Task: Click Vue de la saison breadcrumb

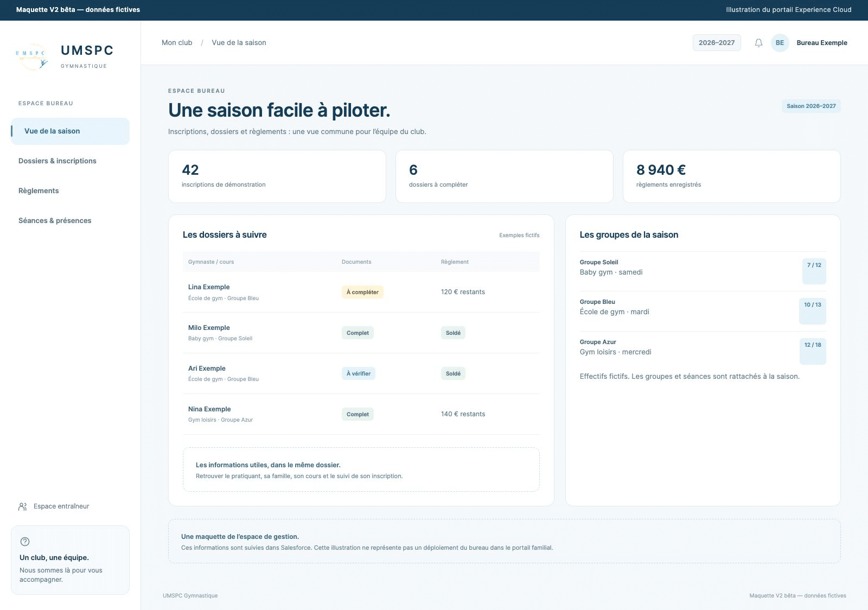Action: (239, 43)
